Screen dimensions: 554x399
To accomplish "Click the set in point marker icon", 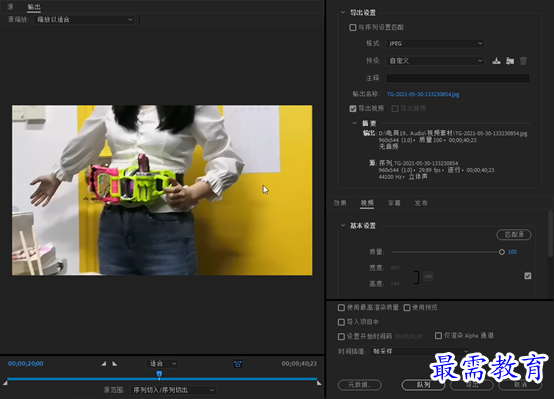I will coord(104,363).
